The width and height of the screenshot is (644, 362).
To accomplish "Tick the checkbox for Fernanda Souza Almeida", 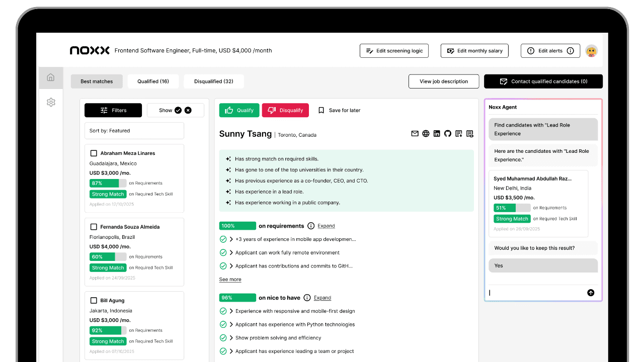I will point(94,227).
